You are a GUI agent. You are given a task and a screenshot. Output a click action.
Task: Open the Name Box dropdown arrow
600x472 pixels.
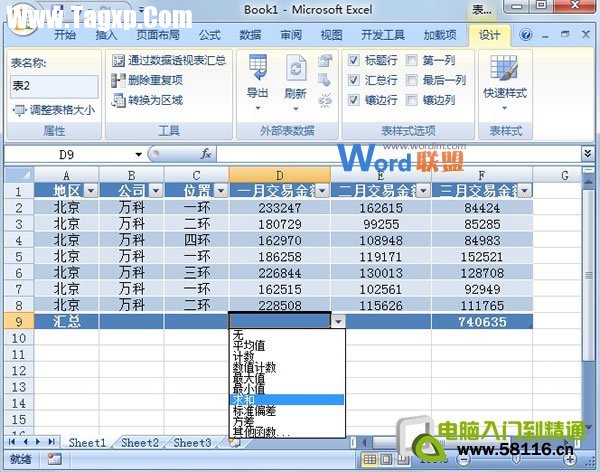pos(139,154)
